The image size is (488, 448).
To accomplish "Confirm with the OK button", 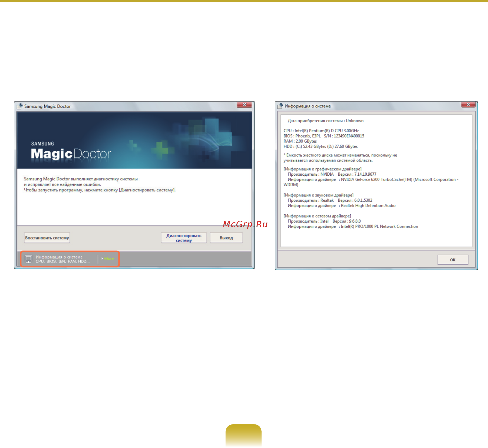I will pos(453,260).
